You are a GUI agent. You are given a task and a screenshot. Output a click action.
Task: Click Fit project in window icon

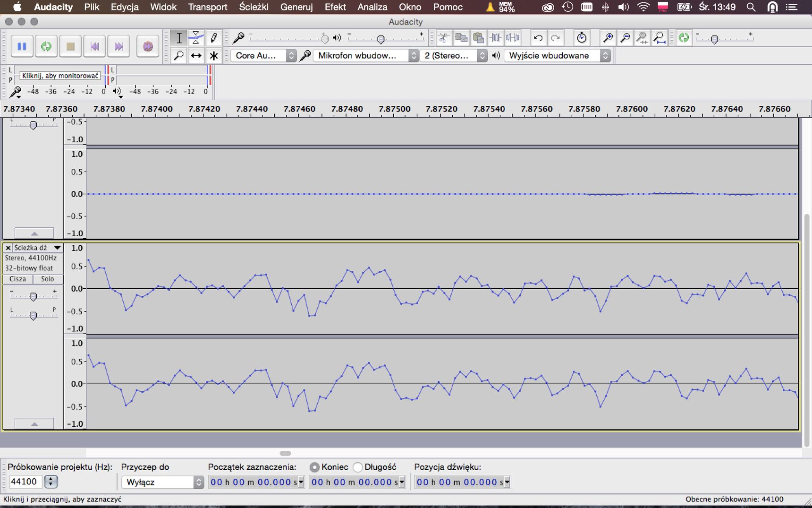coord(660,38)
